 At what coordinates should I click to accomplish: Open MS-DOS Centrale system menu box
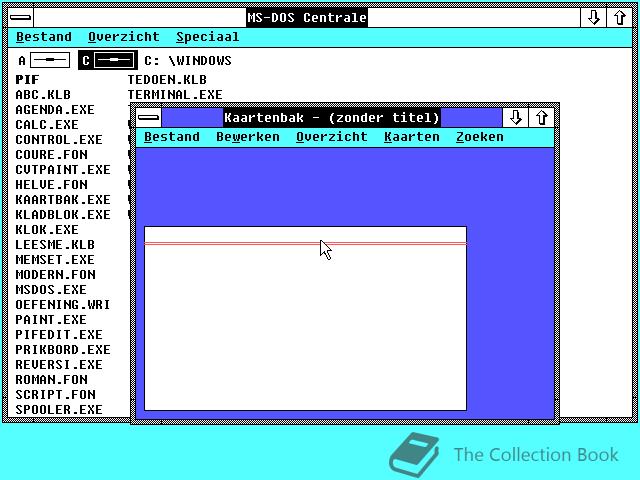point(20,18)
